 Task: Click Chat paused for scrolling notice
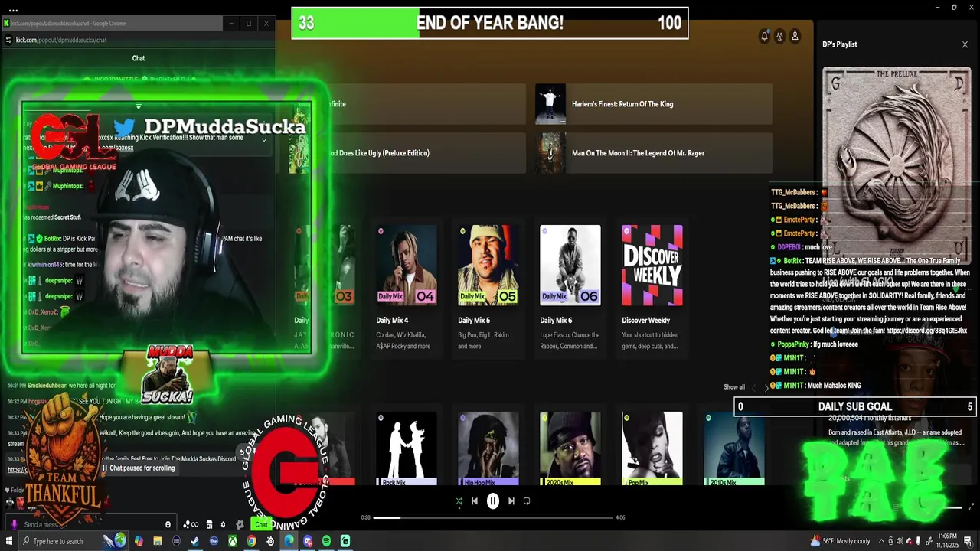[x=139, y=468]
